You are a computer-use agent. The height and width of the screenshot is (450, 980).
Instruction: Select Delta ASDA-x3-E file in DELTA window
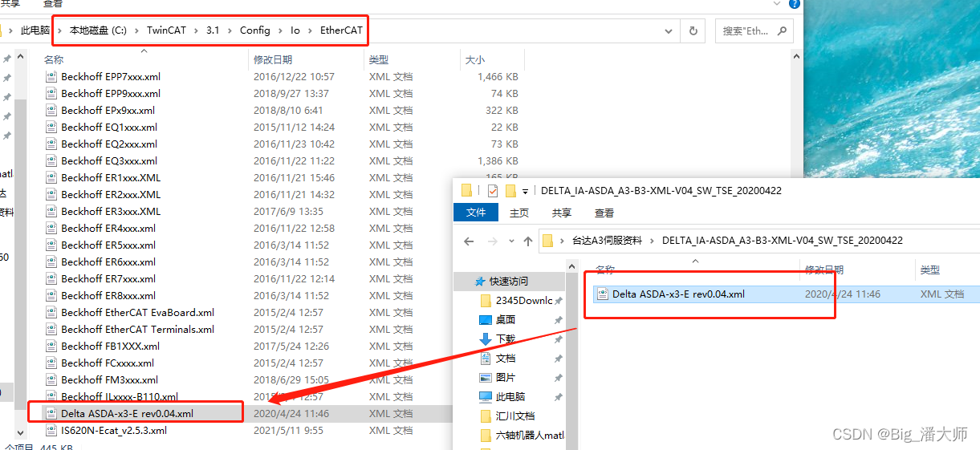point(678,294)
